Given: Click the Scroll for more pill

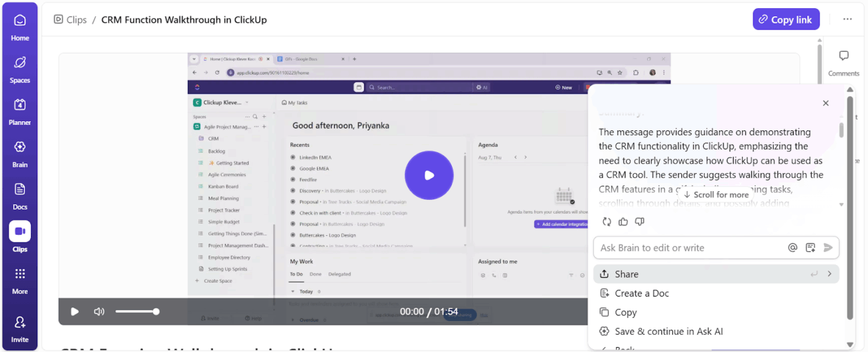Looking at the screenshot, I should point(716,194).
